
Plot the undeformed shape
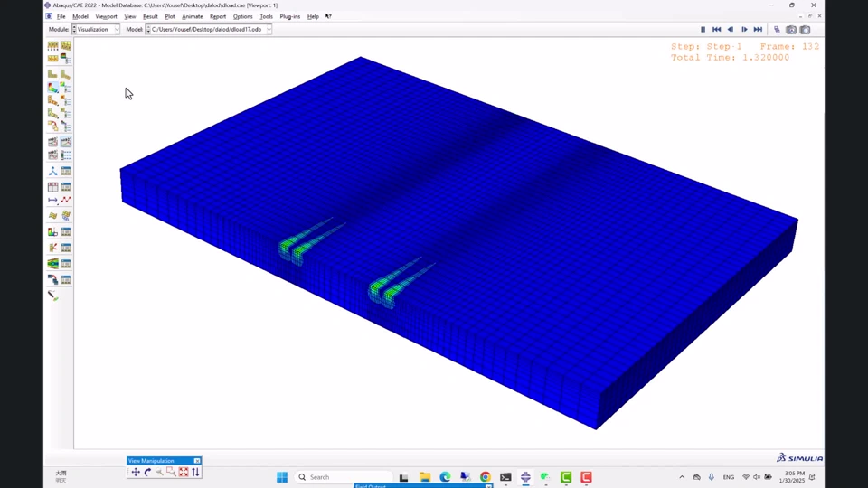[x=52, y=74]
